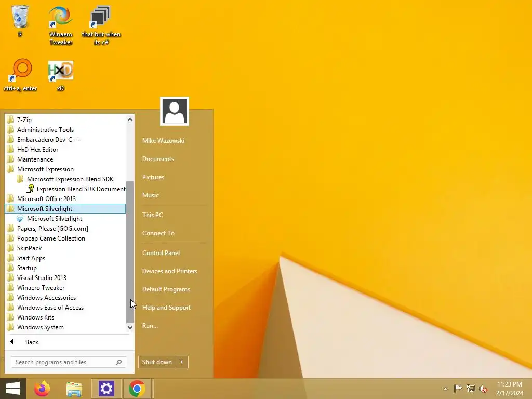Screen dimensions: 532x399
Task: Launch the HxD 'xD' desktop shortcut
Action: click(x=60, y=75)
